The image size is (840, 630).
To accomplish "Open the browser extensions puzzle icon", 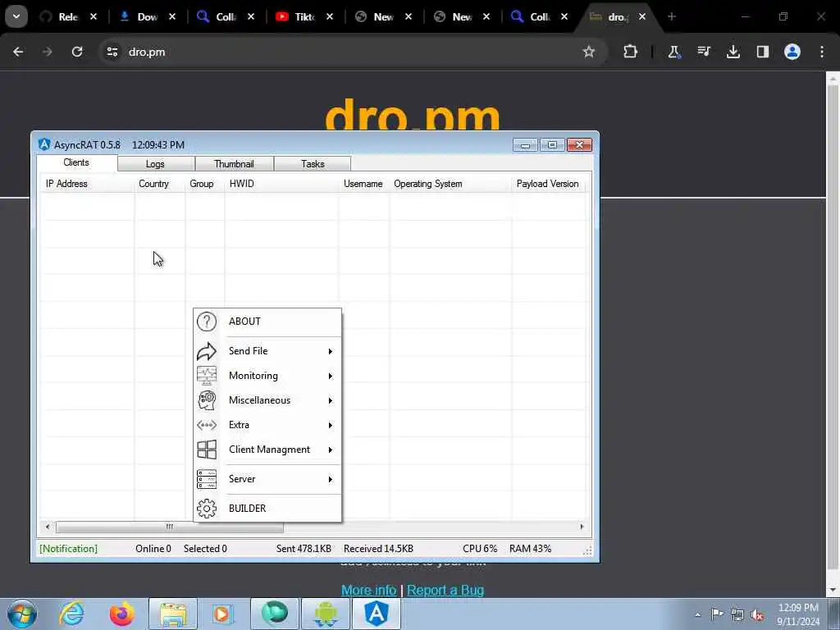I will pos(630,52).
